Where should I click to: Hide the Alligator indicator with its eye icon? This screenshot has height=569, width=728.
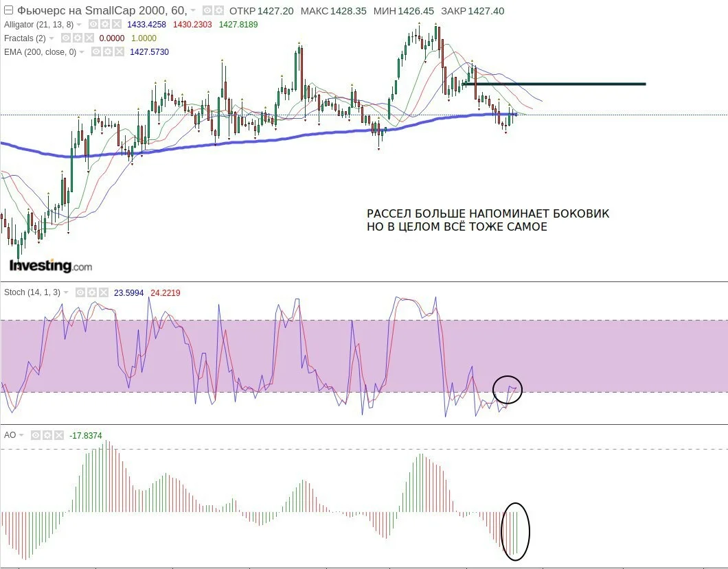[x=93, y=25]
